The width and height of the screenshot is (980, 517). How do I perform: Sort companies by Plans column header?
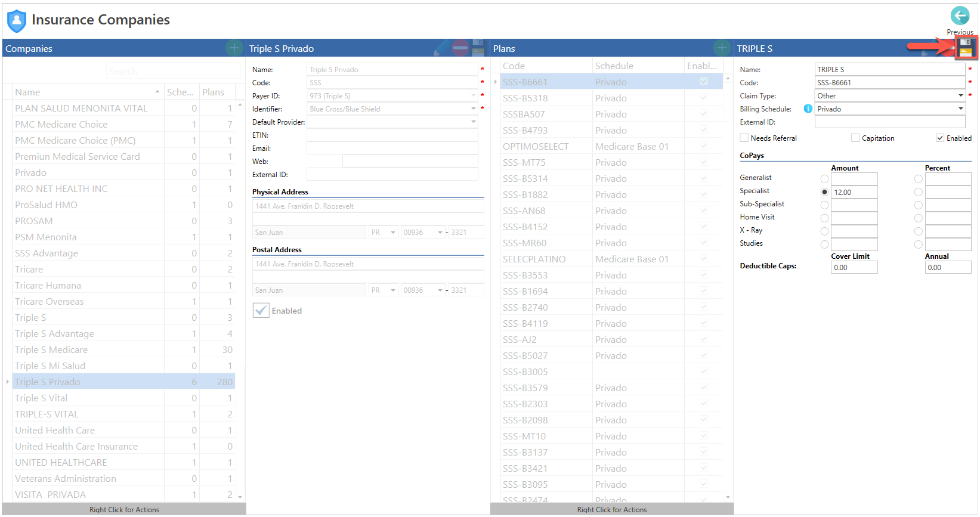pos(217,92)
